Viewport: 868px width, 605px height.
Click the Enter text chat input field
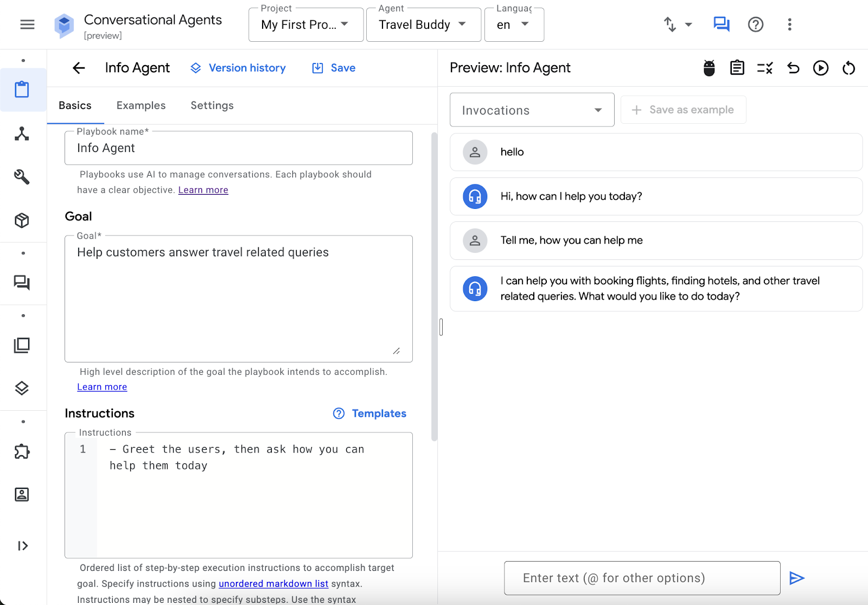(642, 578)
